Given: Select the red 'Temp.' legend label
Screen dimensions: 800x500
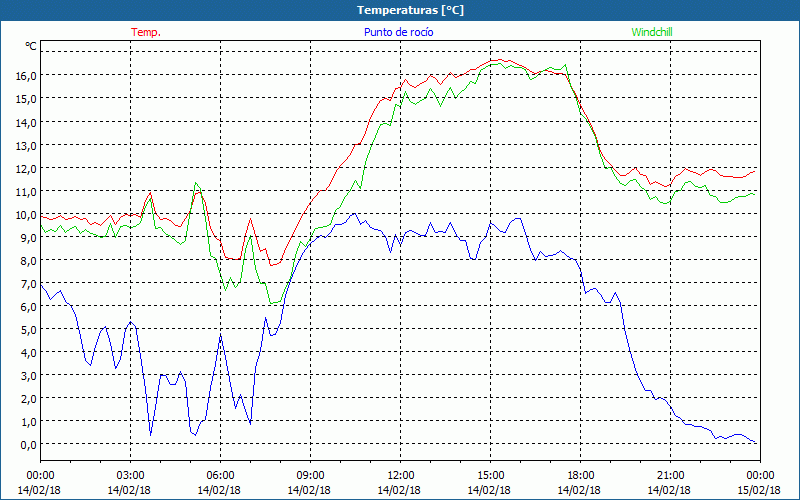Looking at the screenshot, I should coord(146,32).
